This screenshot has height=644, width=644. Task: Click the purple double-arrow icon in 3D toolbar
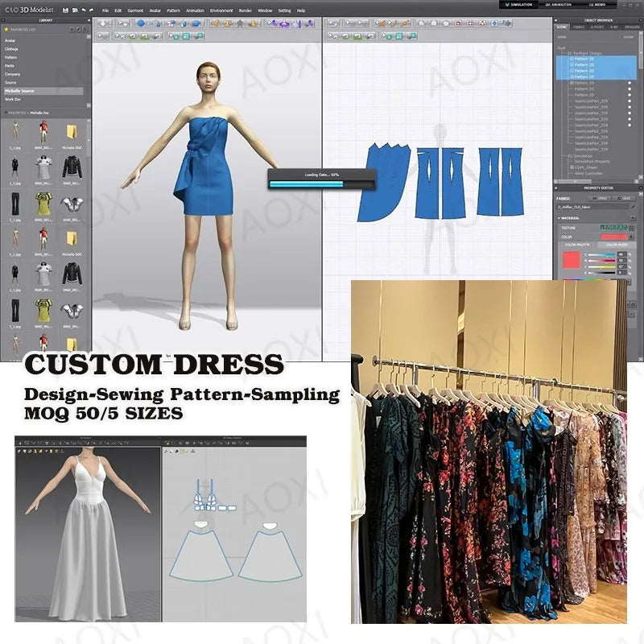pos(284,24)
